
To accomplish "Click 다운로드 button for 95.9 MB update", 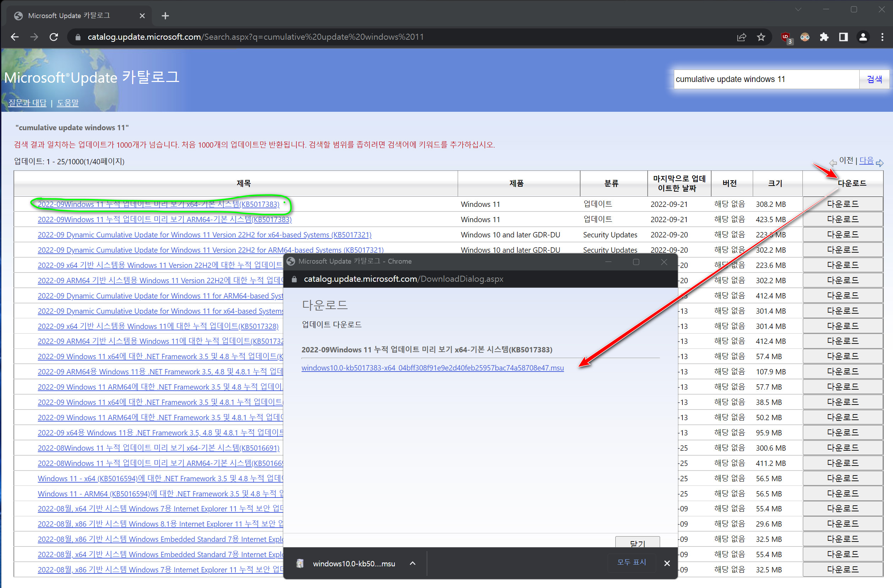I will [x=842, y=432].
